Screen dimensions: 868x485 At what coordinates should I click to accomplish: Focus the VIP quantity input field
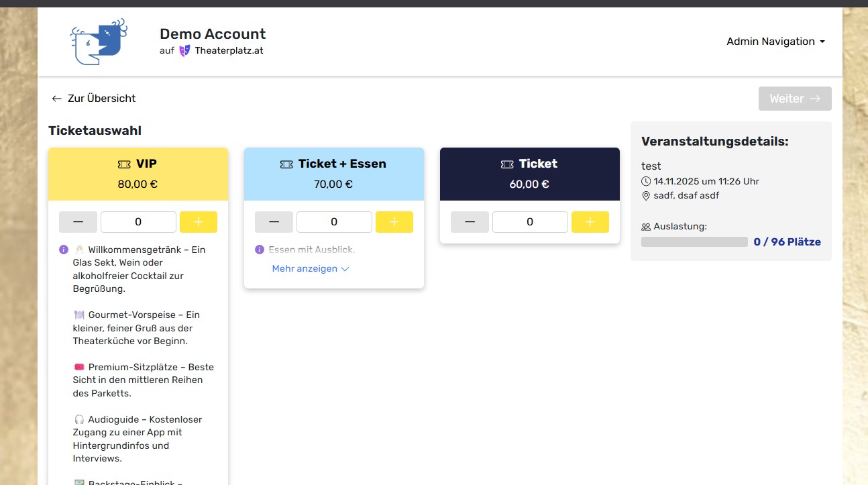[138, 222]
